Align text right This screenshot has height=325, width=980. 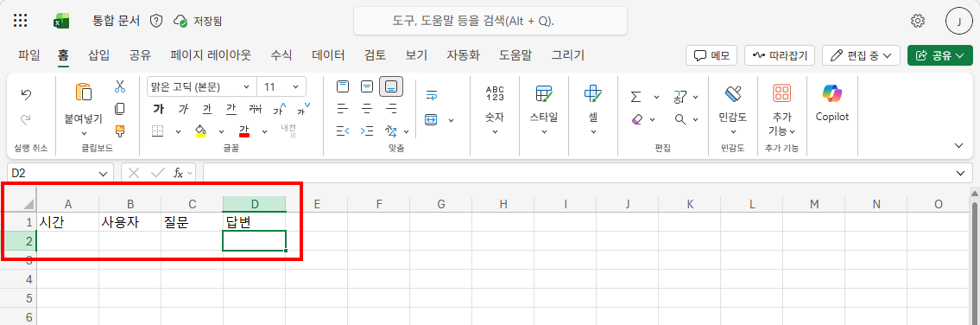tap(391, 109)
